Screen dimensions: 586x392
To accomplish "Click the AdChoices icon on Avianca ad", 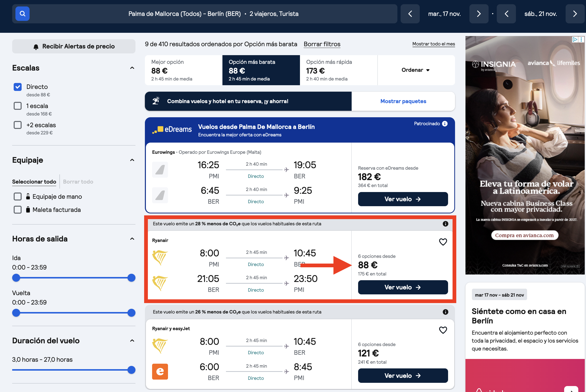I will 575,39.
